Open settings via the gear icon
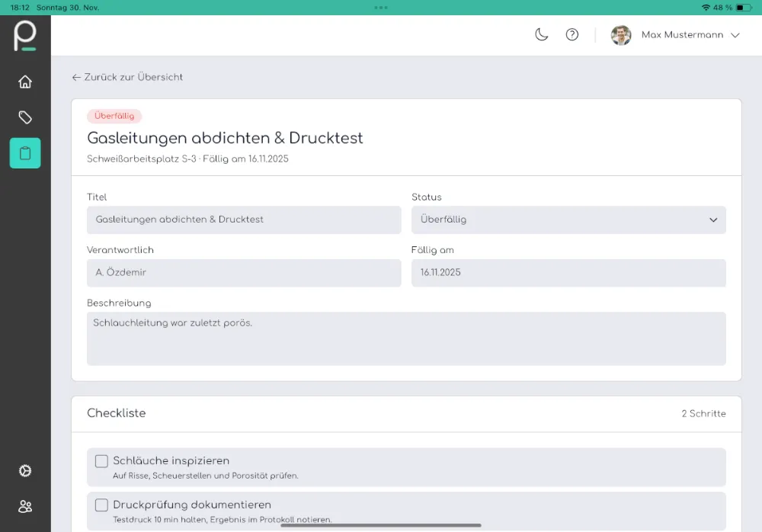Screen dimensions: 762x532 click(x=25, y=470)
